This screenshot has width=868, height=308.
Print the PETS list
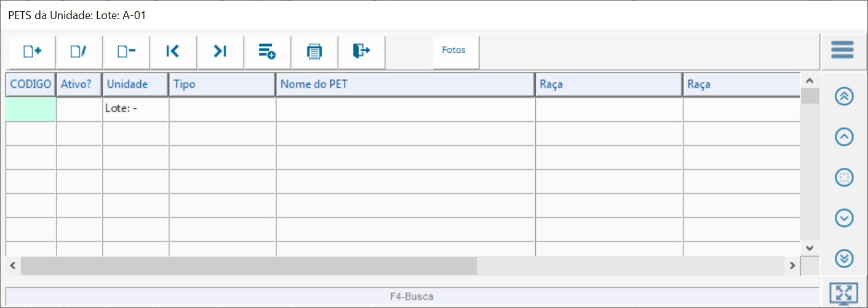314,52
